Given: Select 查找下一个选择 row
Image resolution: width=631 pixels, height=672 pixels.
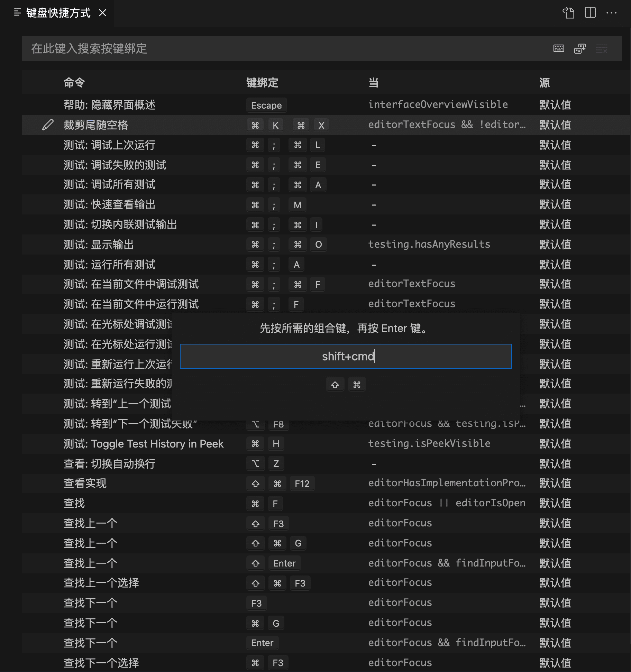Looking at the screenshot, I should [326, 663].
